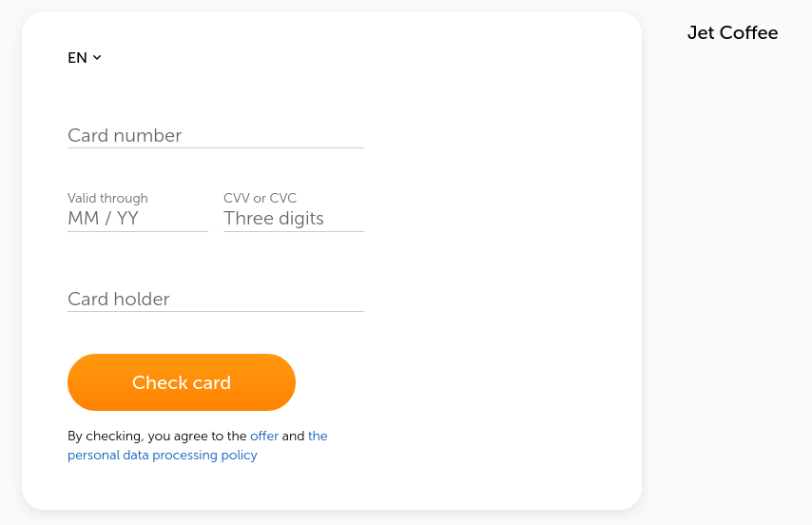
Task: Click the Valid through label
Action: (107, 199)
